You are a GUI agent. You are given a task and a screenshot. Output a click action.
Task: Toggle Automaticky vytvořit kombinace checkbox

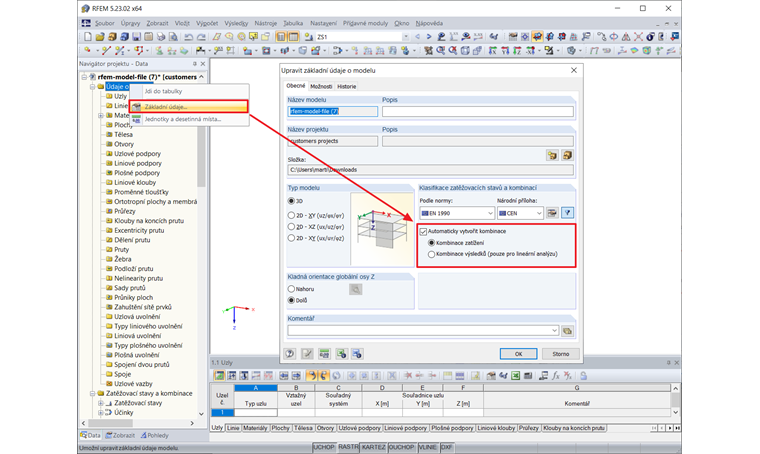point(424,232)
